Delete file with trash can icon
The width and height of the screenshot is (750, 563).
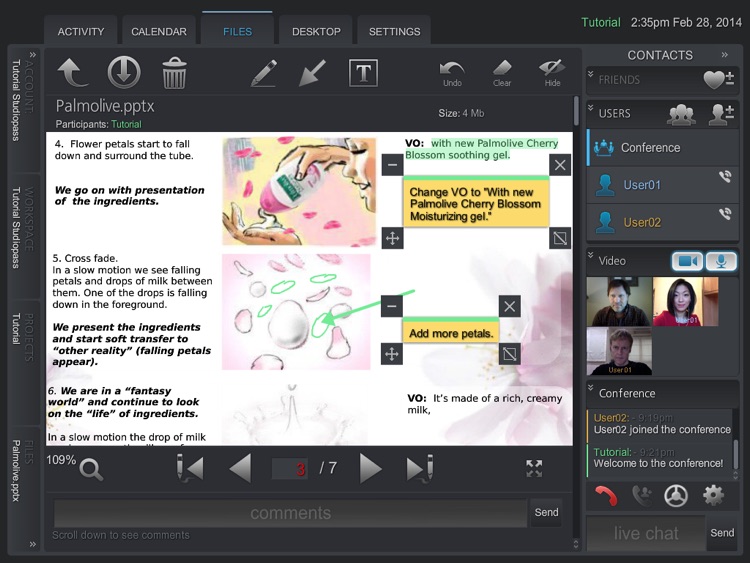click(175, 73)
